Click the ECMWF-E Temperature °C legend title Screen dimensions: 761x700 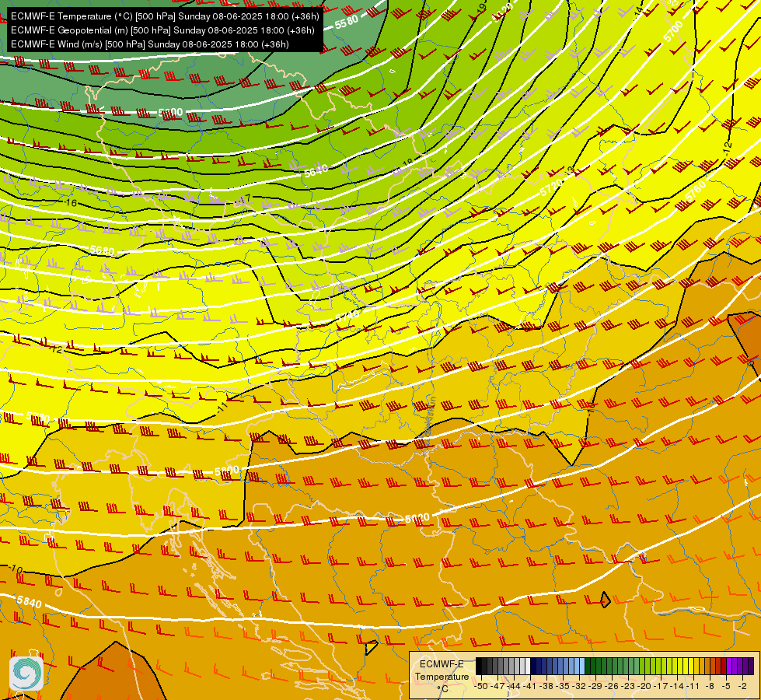pos(442,676)
